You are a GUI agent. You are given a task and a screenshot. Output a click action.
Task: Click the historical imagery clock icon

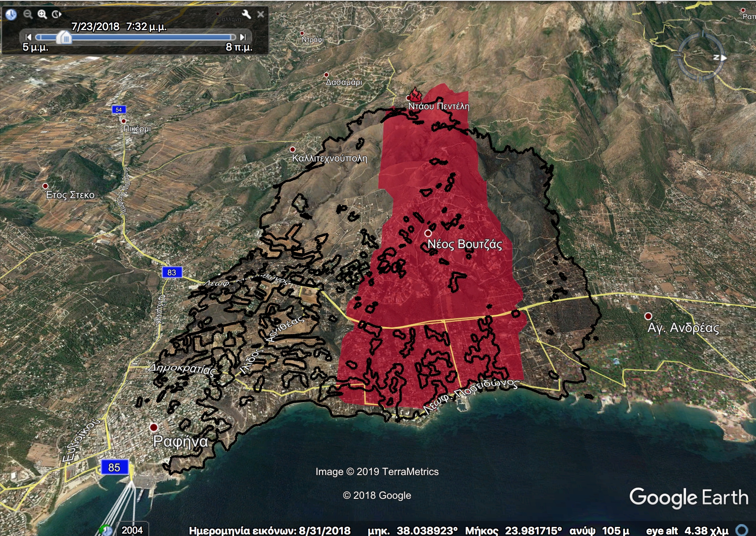click(11, 15)
